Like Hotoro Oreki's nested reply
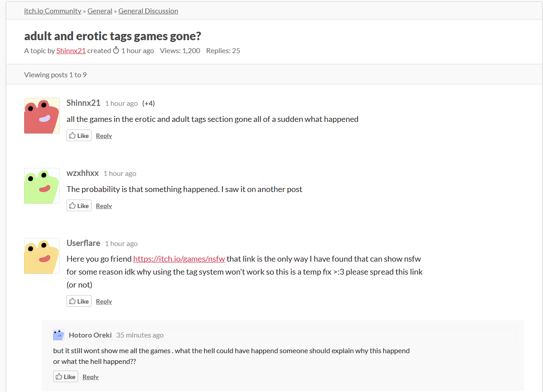Screen dimensions: 543x392 pos(66,377)
